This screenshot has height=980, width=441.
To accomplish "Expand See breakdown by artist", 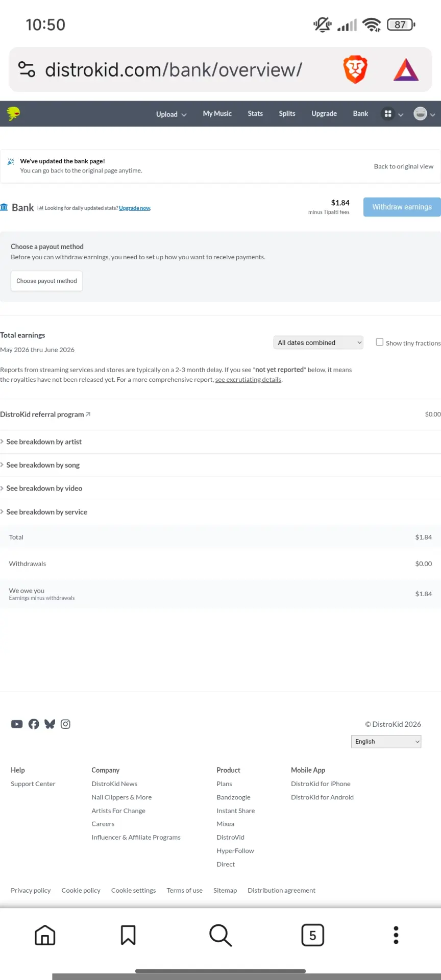I will (x=41, y=442).
